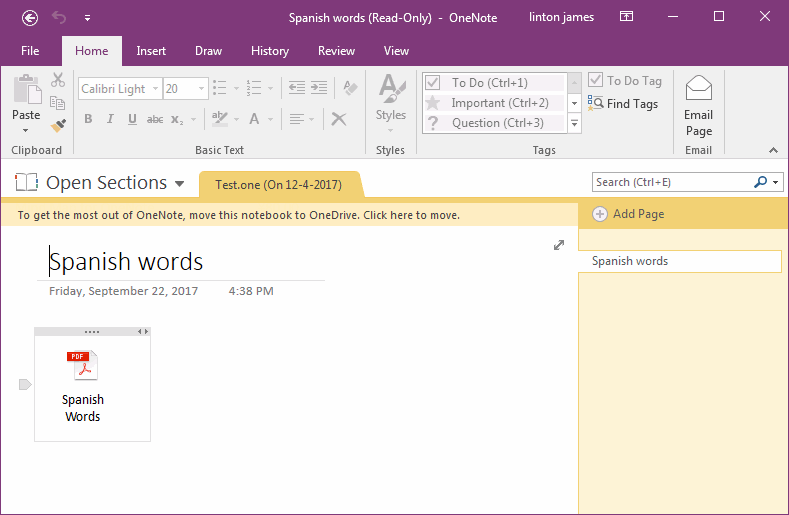789x515 pixels.
Task: Click the Increase Indent icon
Action: (319, 88)
